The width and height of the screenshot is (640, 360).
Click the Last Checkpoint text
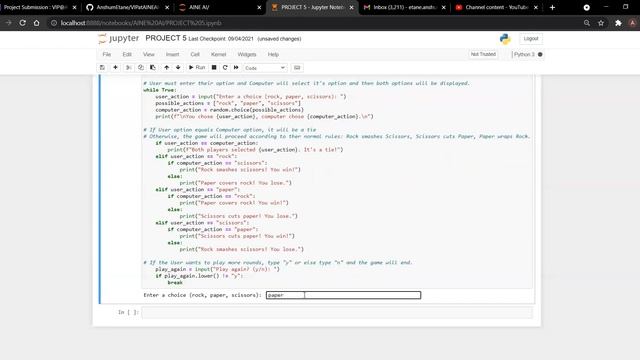click(221, 39)
